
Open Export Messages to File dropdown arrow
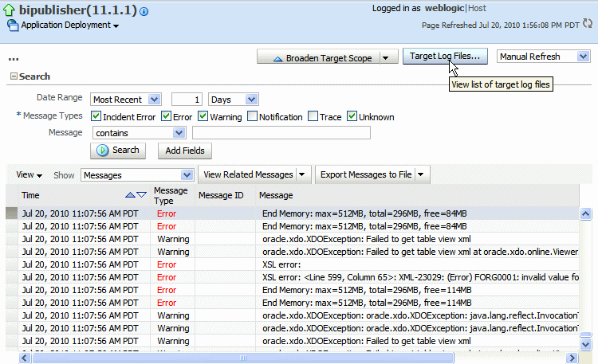click(x=421, y=174)
